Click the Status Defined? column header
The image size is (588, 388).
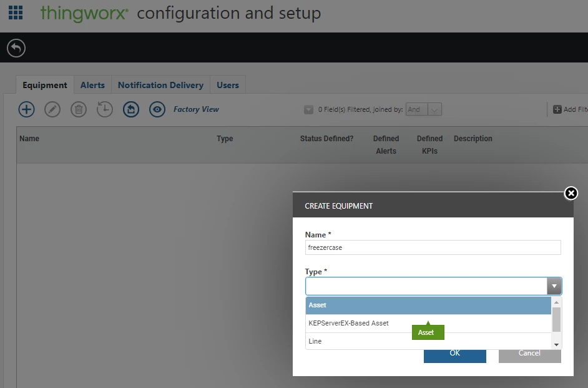326,139
